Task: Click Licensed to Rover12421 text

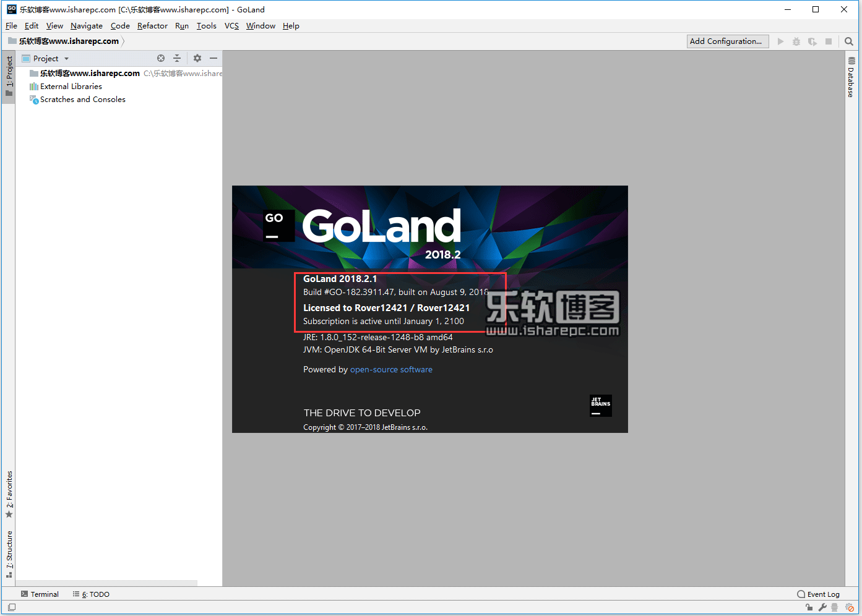Action: coord(386,308)
